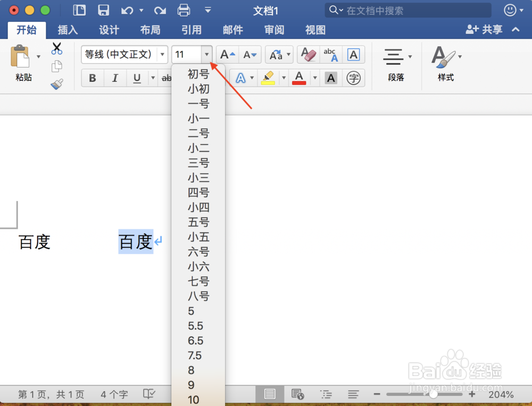532x406 pixels.
Task: Switch to the 审阅 ribbon tab
Action: [x=273, y=30]
